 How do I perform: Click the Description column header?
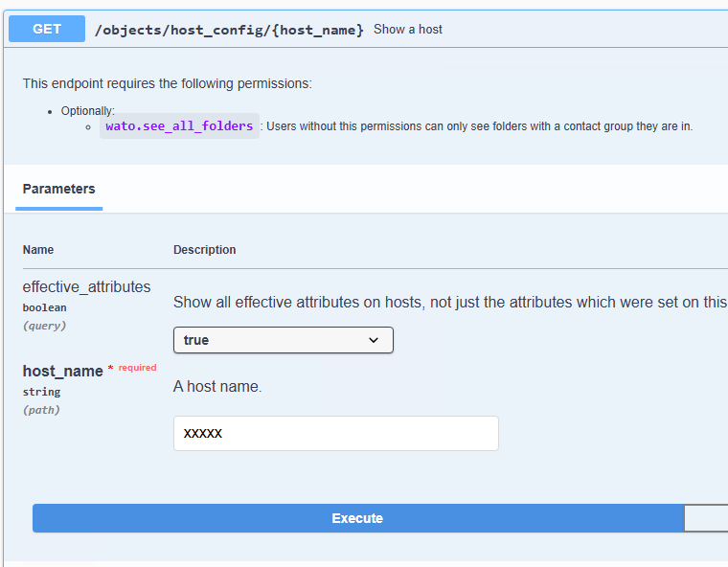(204, 250)
